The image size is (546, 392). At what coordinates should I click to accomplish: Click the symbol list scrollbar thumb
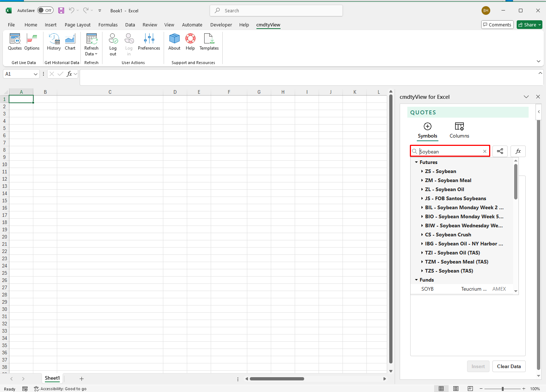click(516, 182)
